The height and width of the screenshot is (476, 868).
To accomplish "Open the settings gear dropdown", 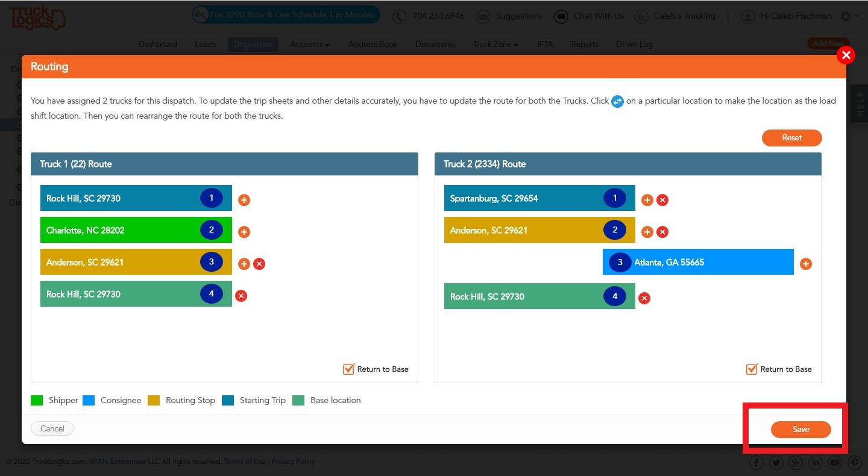I will [849, 16].
